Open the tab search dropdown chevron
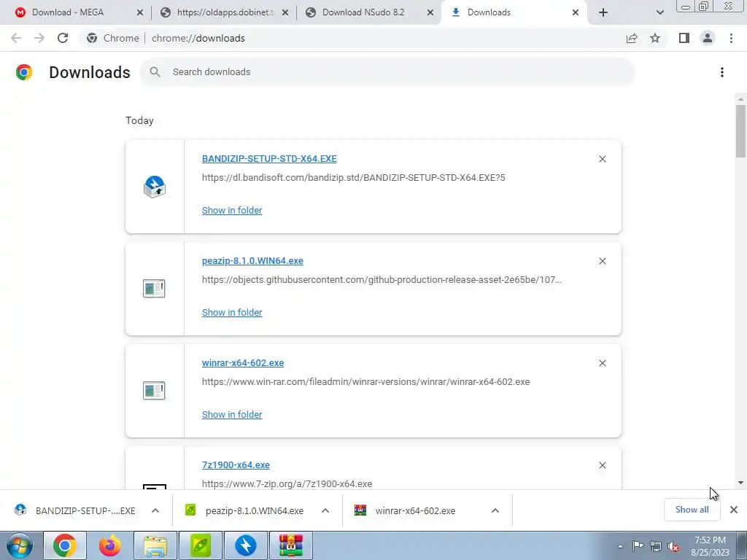 click(659, 12)
